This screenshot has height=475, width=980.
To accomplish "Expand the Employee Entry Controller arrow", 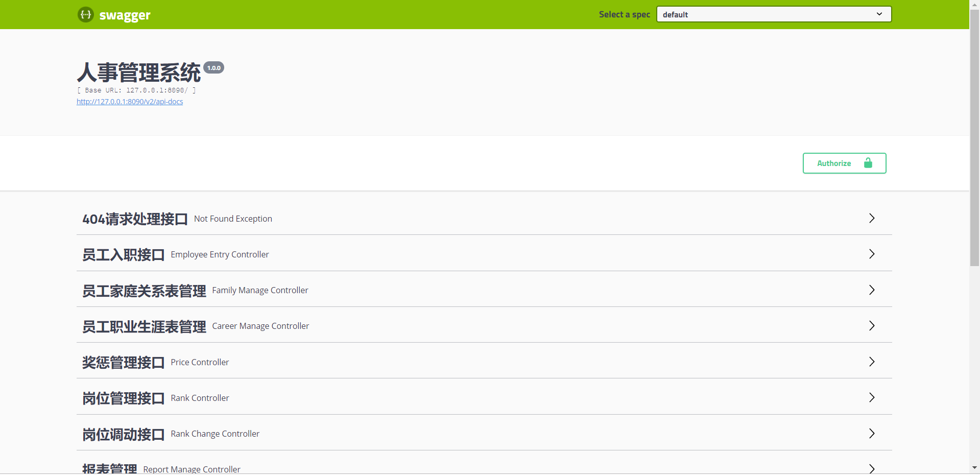I will tap(872, 254).
